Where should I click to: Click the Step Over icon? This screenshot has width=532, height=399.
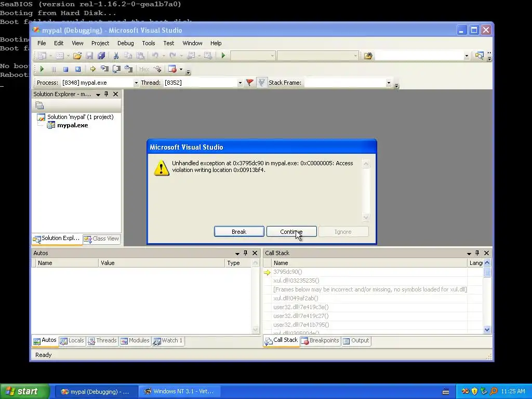117,69
